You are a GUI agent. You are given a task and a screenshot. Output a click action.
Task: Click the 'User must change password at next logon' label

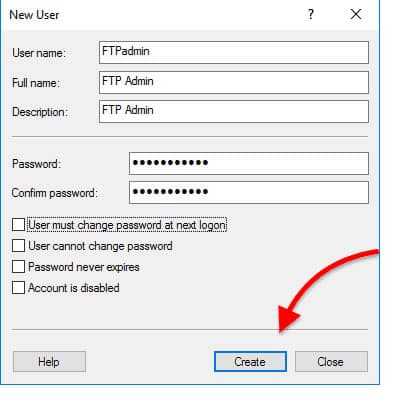pyautogui.click(x=127, y=225)
